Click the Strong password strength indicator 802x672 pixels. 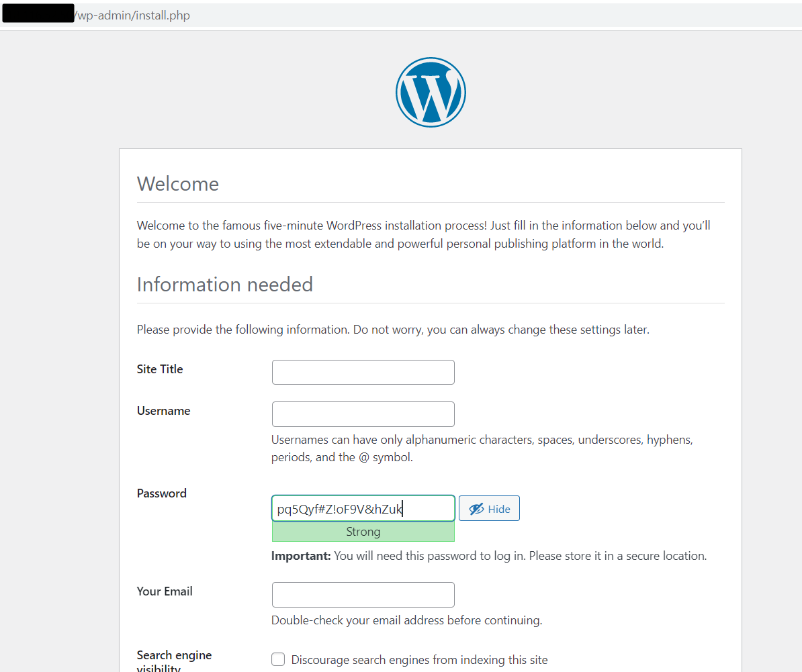pyautogui.click(x=363, y=532)
